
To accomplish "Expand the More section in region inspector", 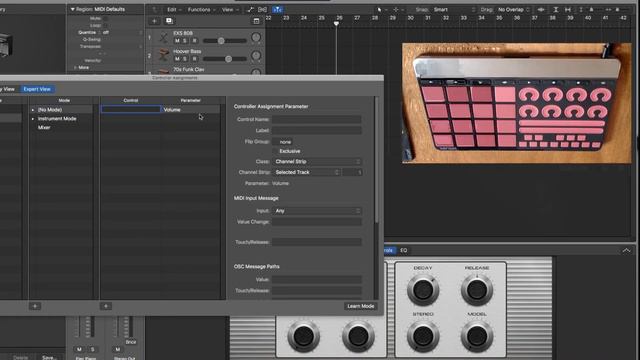I will click(76, 67).
